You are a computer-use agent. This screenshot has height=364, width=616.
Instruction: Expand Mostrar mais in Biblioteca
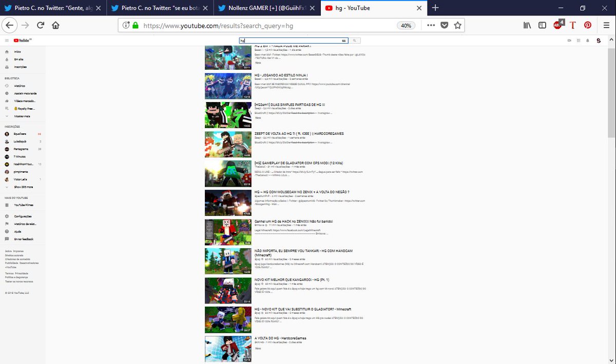(x=22, y=116)
